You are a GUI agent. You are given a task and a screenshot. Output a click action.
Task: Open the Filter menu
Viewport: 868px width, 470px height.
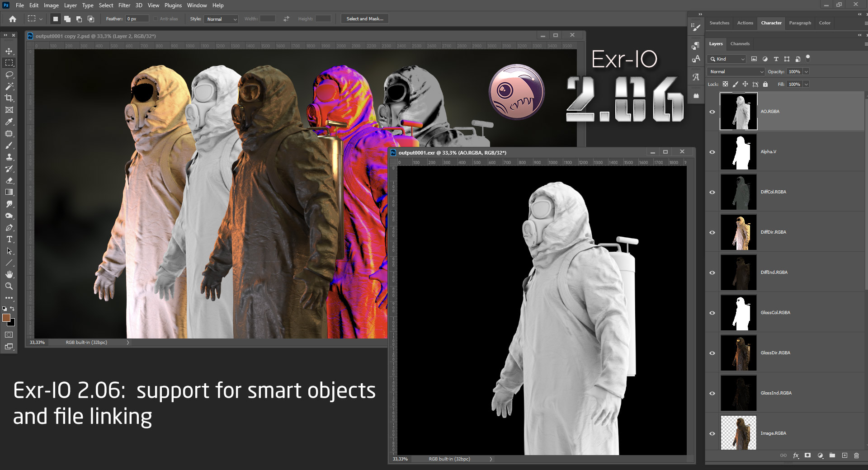124,5
